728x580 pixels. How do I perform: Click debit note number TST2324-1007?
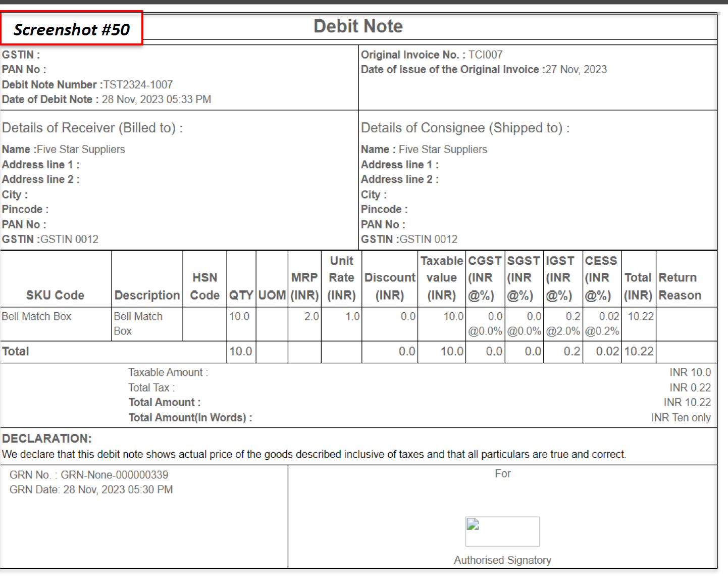coord(138,85)
